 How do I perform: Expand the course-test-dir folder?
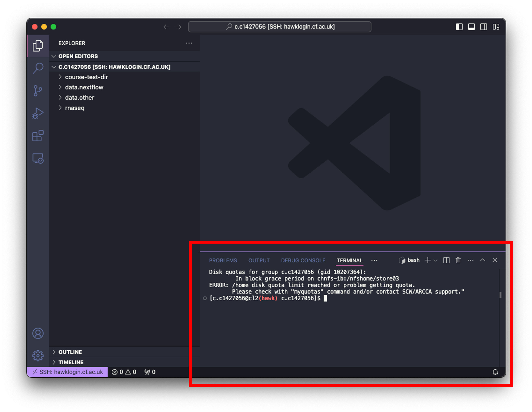[124, 77]
